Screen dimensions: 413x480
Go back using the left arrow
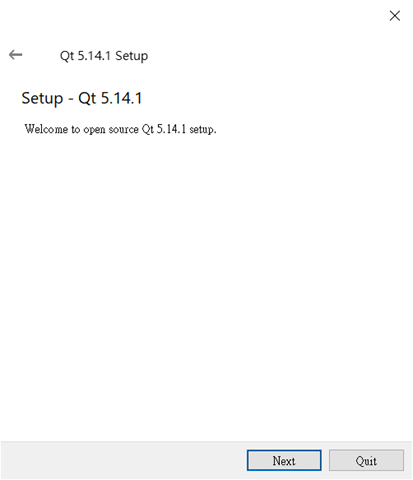coord(15,55)
